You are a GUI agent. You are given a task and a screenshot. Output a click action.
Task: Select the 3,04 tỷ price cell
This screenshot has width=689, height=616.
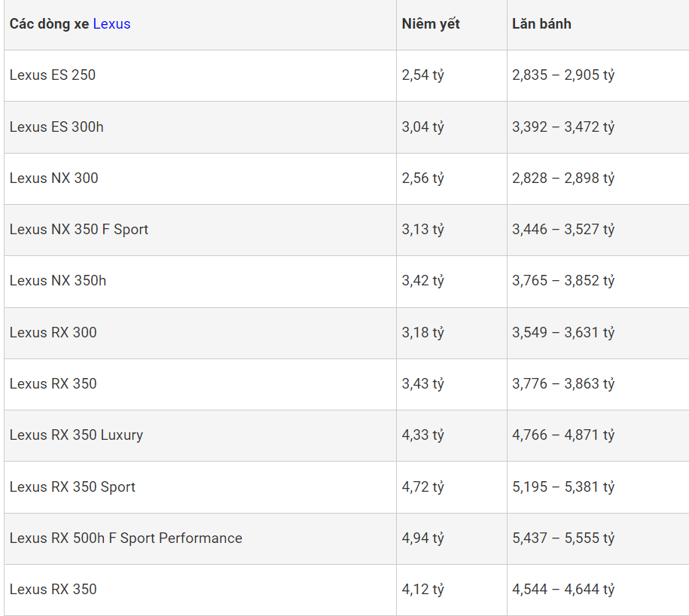(x=422, y=127)
